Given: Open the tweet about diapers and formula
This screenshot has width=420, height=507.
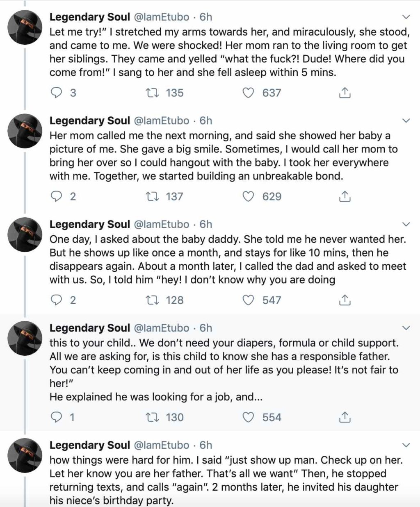Looking at the screenshot, I should [x=224, y=363].
